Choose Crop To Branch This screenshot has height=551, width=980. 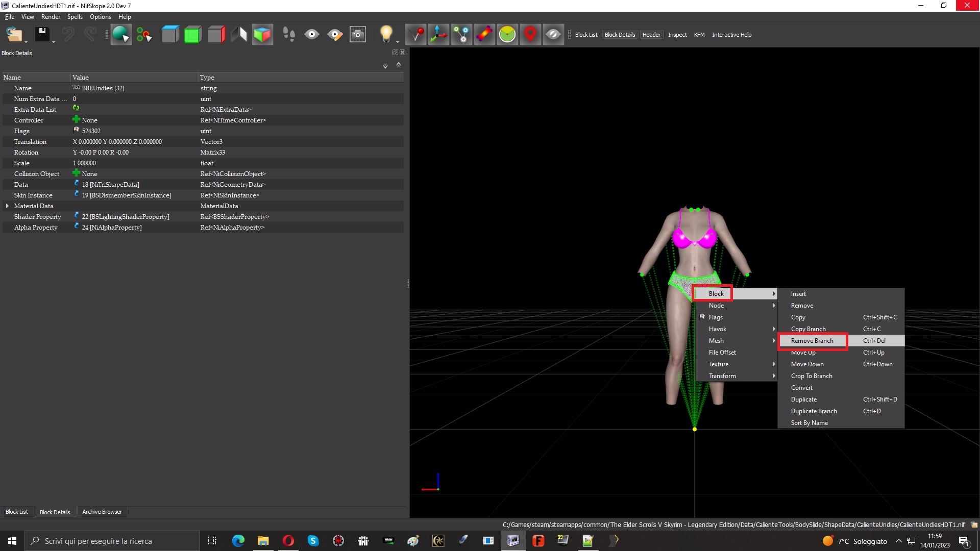(x=841, y=376)
